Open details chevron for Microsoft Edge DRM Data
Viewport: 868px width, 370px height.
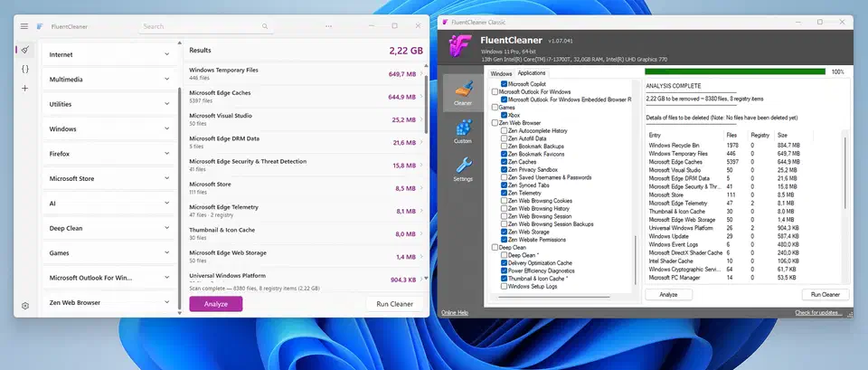point(421,142)
